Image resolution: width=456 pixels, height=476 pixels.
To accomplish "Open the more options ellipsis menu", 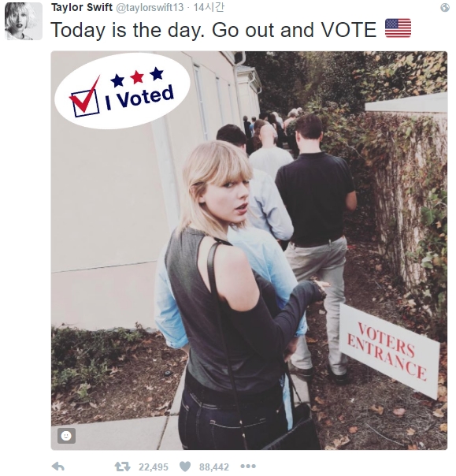I will pyautogui.click(x=248, y=466).
